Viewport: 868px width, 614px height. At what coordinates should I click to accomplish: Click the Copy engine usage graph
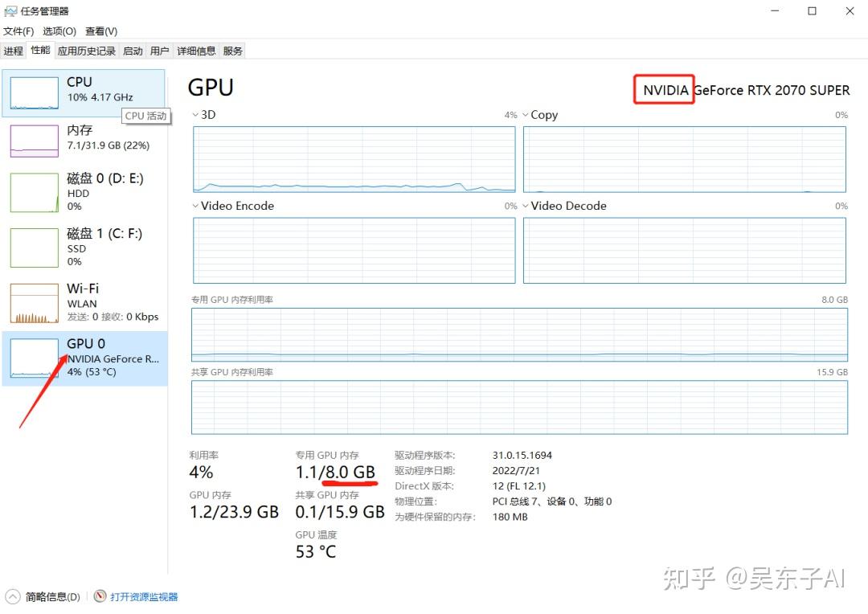(x=684, y=159)
